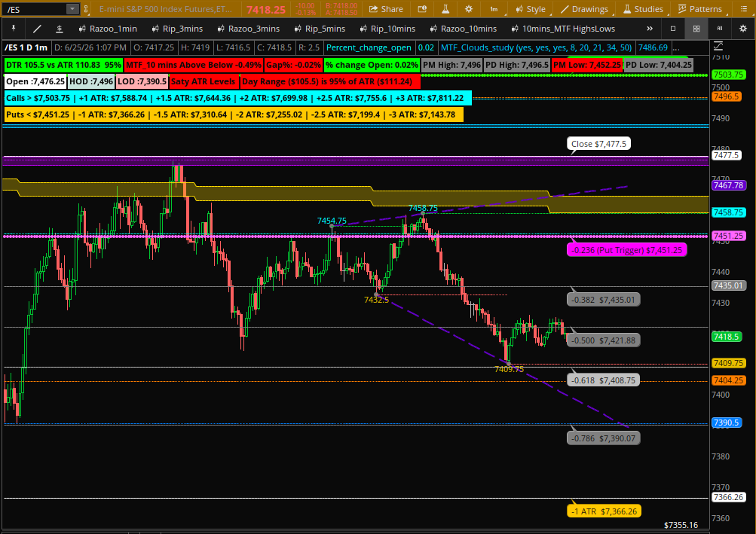This screenshot has width=756, height=534.
Task: Load the Razoo_3mins style set
Action: click(248, 29)
